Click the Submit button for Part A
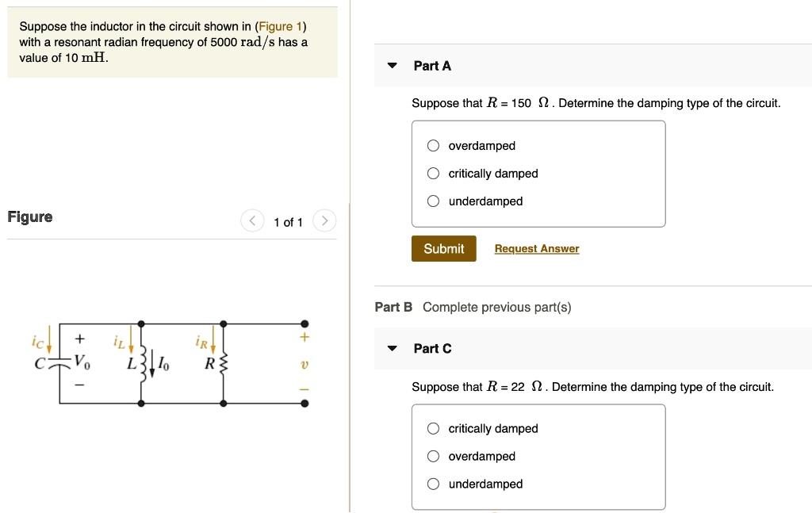 (443, 248)
